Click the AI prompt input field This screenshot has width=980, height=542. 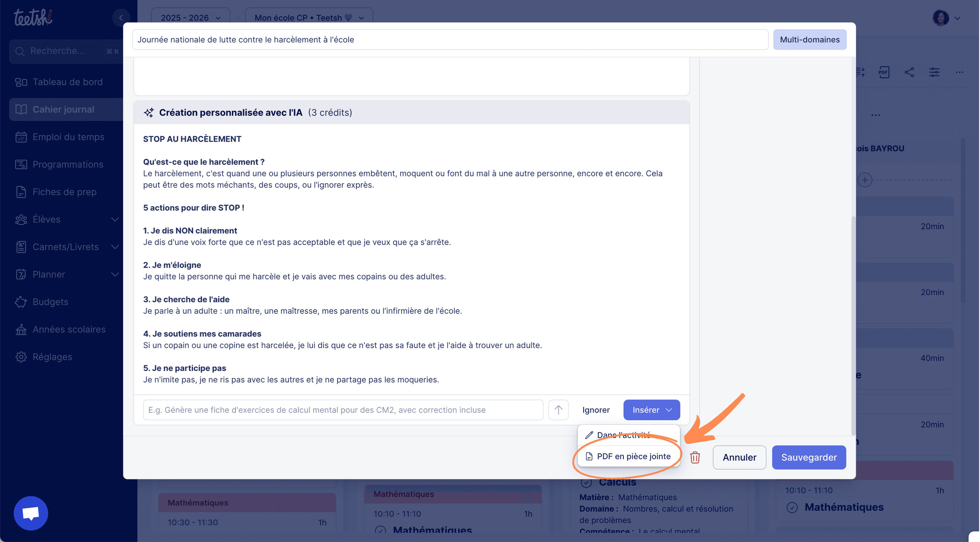[342, 410]
